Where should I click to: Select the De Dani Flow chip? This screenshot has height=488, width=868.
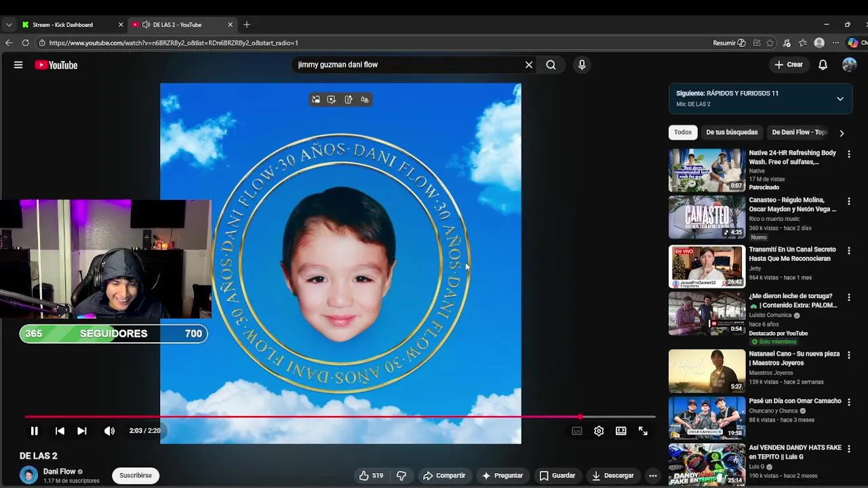pyautogui.click(x=800, y=132)
